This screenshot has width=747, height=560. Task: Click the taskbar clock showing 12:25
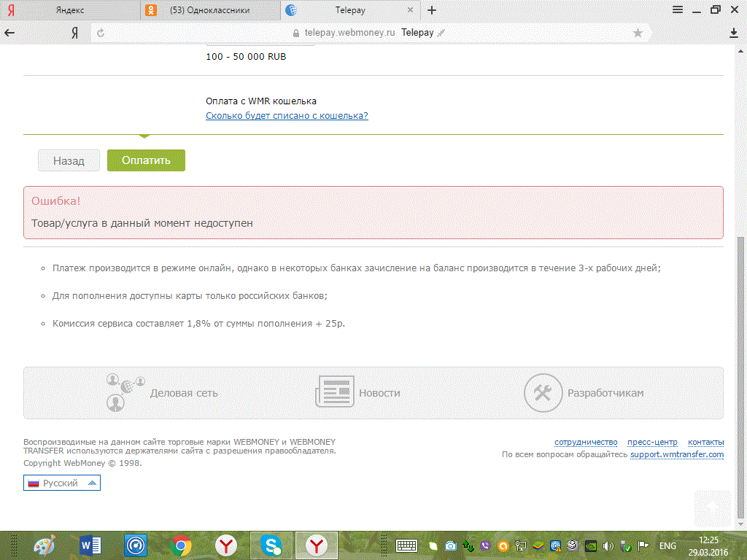point(708,546)
